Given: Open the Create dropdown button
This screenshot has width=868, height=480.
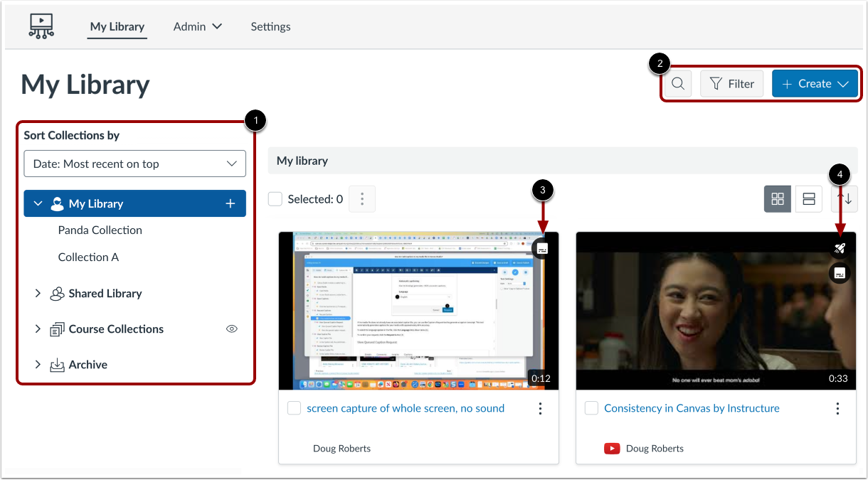Looking at the screenshot, I should tap(815, 84).
